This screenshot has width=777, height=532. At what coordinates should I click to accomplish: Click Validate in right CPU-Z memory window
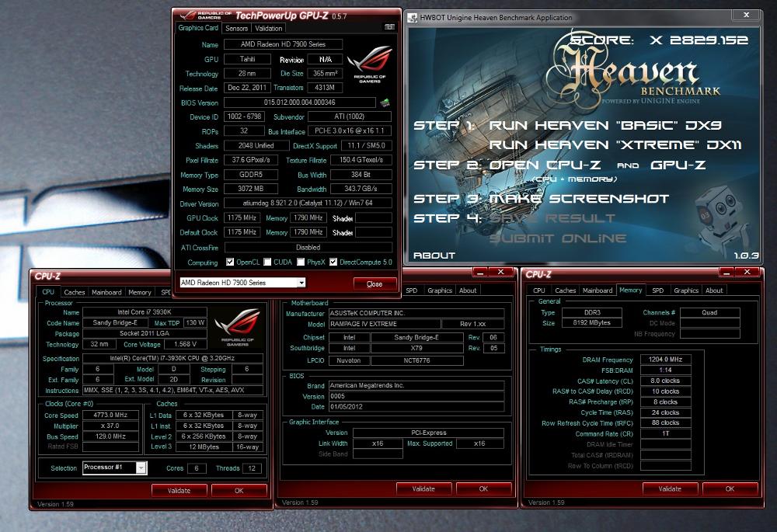(x=670, y=489)
